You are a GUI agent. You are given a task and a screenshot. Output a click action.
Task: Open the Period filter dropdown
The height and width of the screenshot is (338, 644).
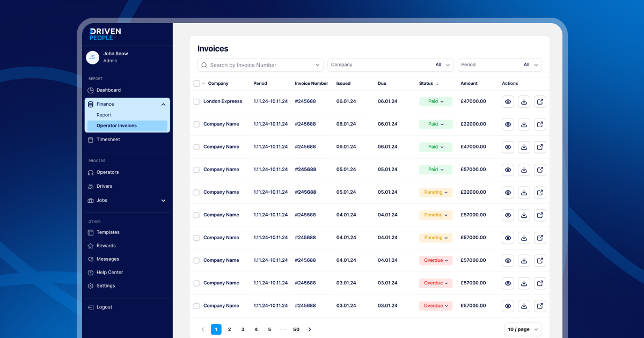[500, 65]
